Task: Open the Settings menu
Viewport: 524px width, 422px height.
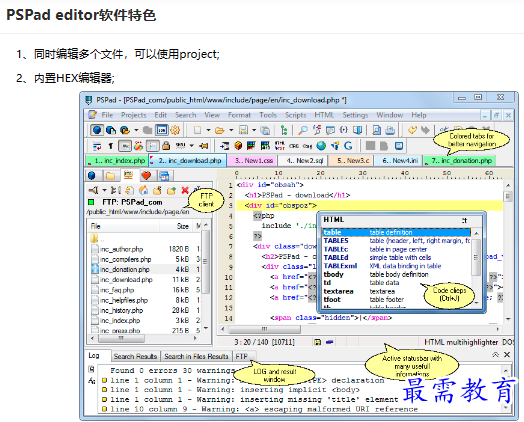Action: tap(355, 115)
